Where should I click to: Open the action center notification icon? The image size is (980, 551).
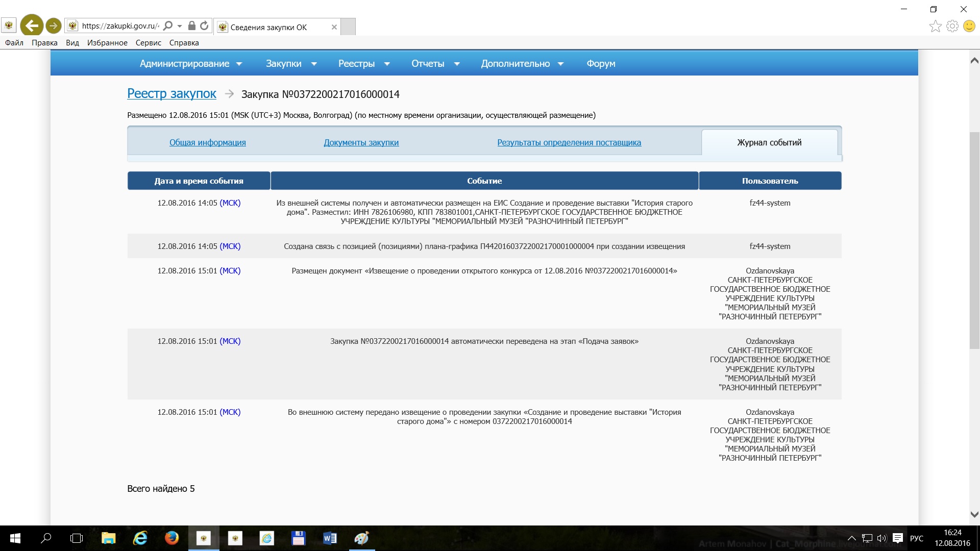(897, 538)
